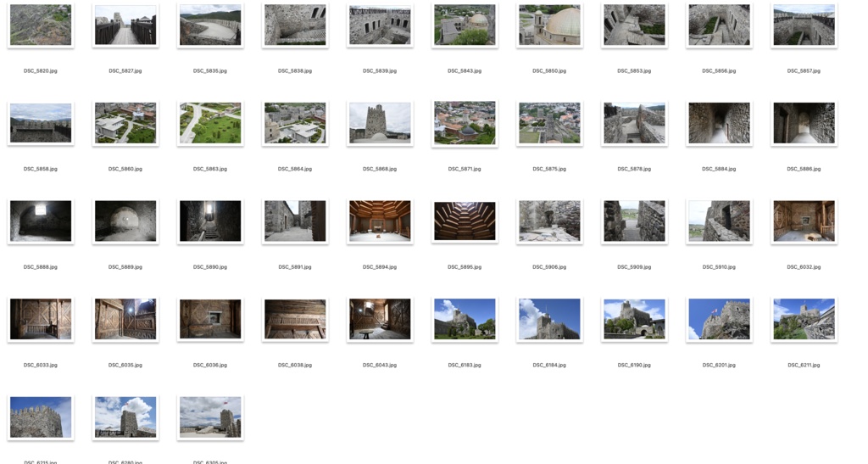Pick the DSC_5839.jpg thumbnail
This screenshot has height=464, width=868.
(380, 25)
